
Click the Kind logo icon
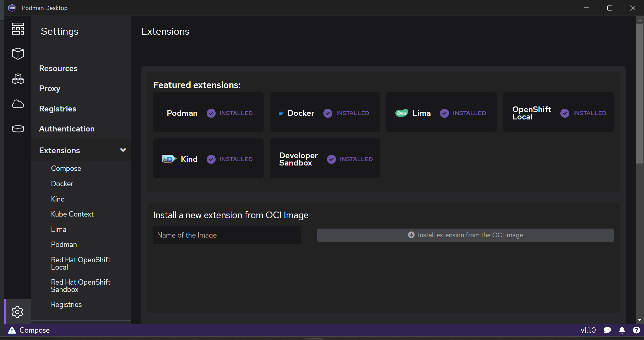pos(169,159)
